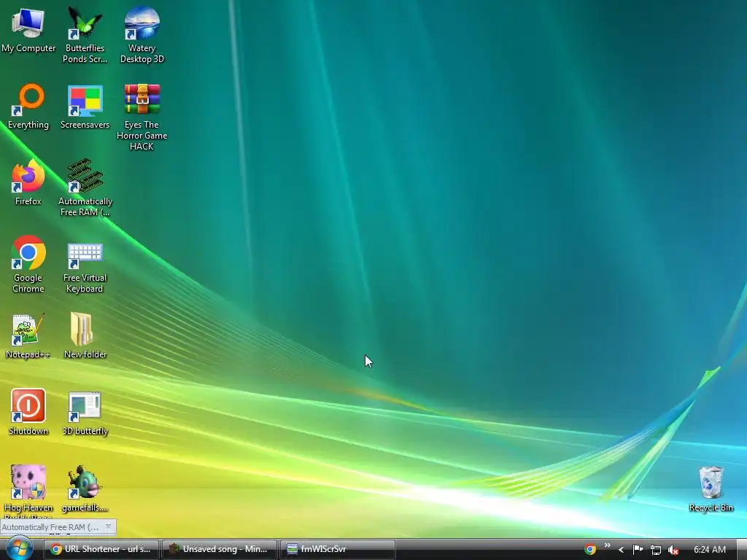Launch Hog Heaven desktop shortcut
This screenshot has height=560, width=747.
point(28,491)
